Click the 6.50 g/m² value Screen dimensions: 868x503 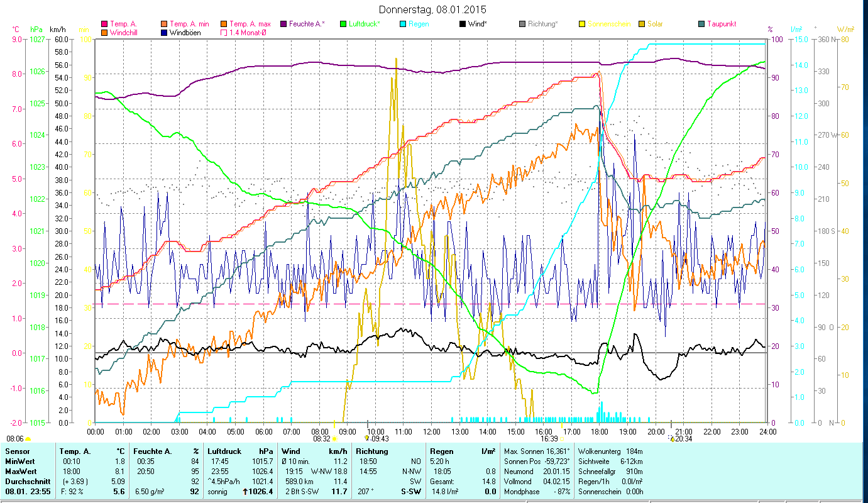click(149, 491)
